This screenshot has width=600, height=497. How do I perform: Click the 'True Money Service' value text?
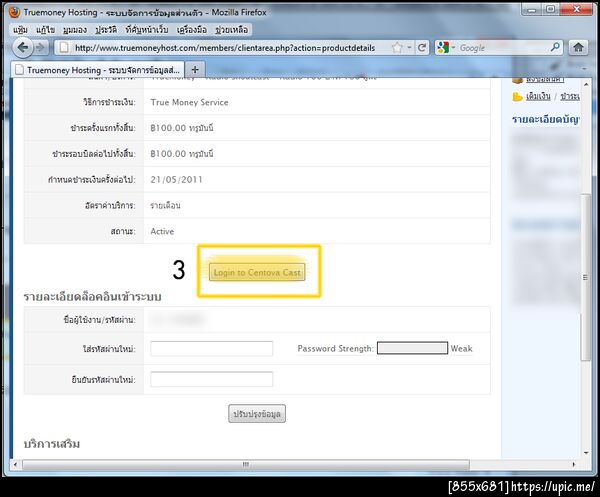tap(189, 102)
